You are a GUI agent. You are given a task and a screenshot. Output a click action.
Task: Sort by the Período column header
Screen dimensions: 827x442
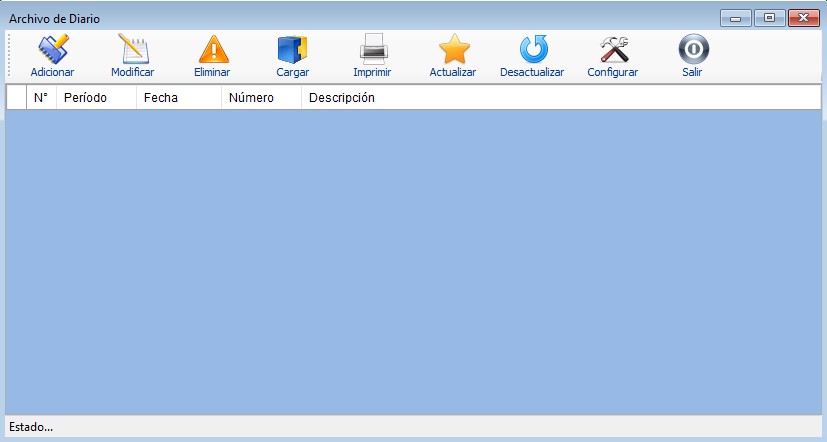[97, 98]
